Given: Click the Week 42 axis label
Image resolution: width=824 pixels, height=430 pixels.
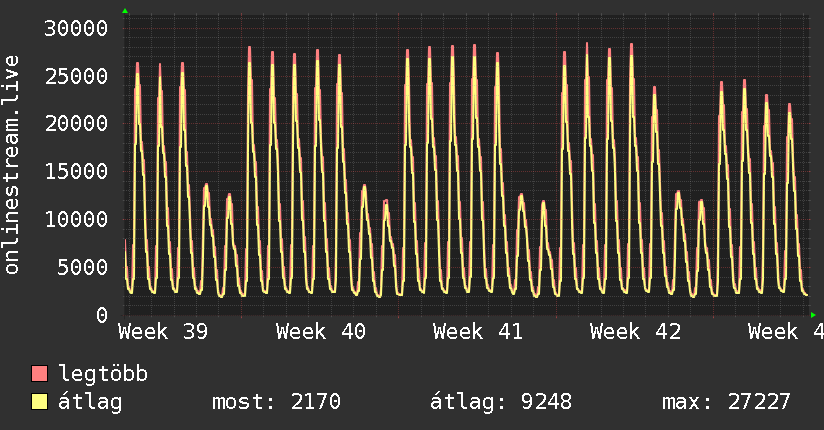Looking at the screenshot, I should point(635,332).
